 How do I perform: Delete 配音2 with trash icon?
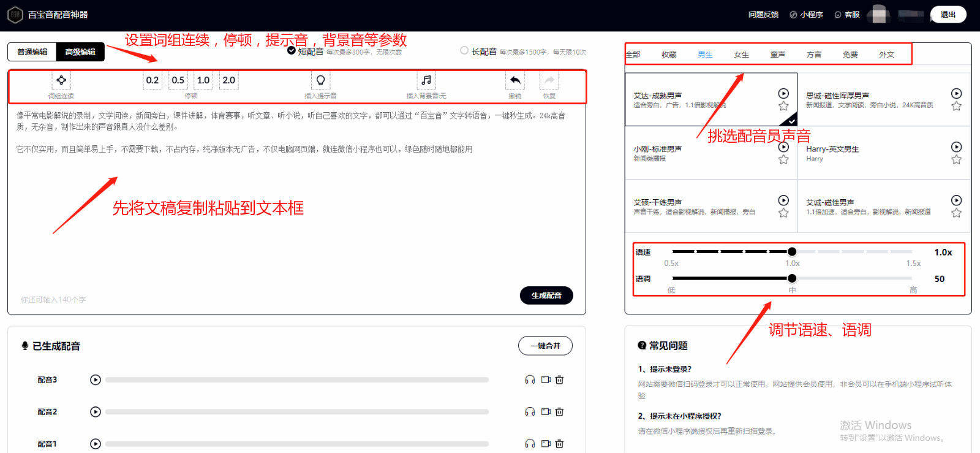click(x=559, y=411)
